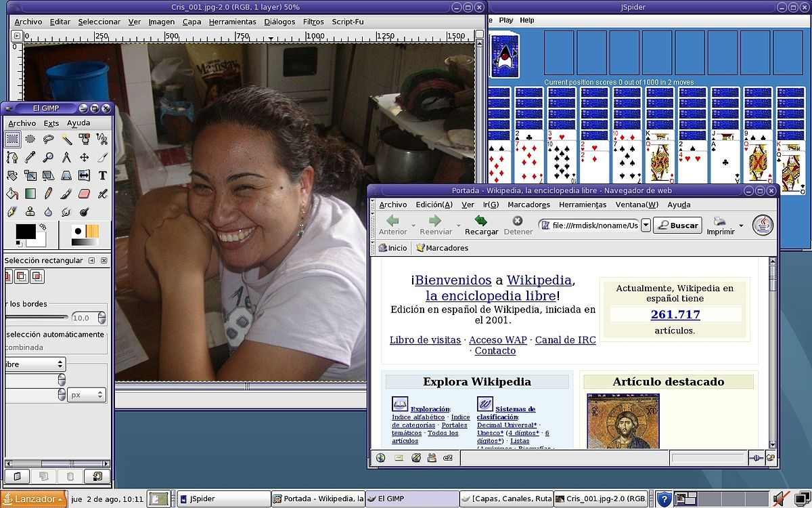Select the Blur/Sharpen droplet tool
The height and width of the screenshot is (508, 812).
tap(49, 211)
